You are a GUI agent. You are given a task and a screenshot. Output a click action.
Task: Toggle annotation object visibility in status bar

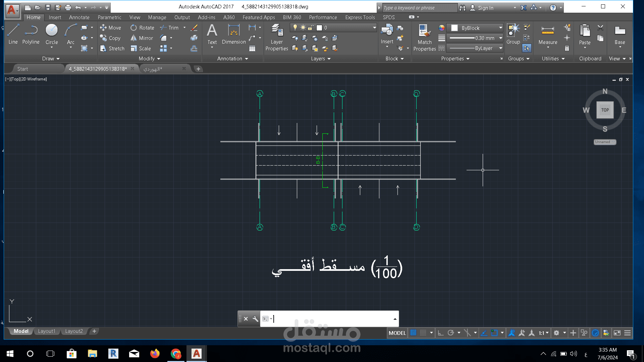pos(512,333)
